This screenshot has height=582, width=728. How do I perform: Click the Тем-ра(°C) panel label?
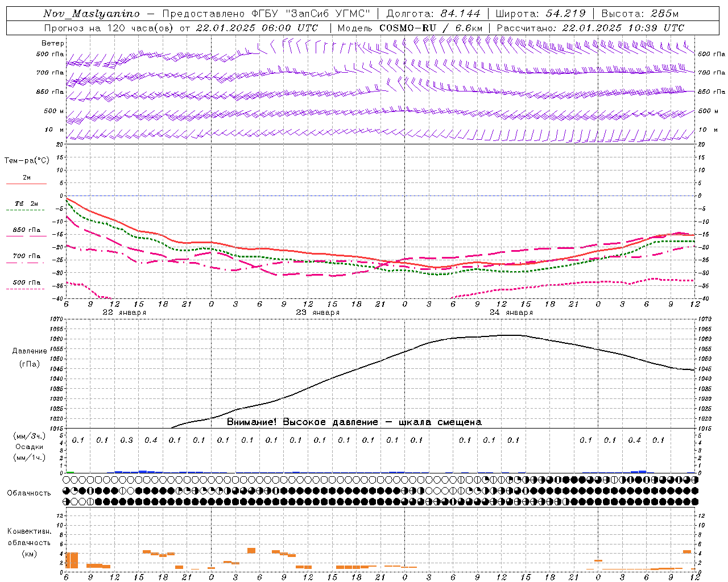27,161
